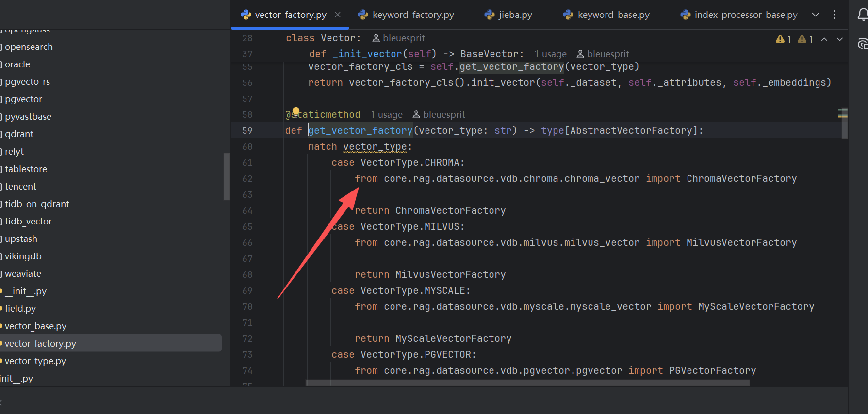Select the tablestore folder
Image resolution: width=868 pixels, height=414 pixels.
[x=26, y=169]
